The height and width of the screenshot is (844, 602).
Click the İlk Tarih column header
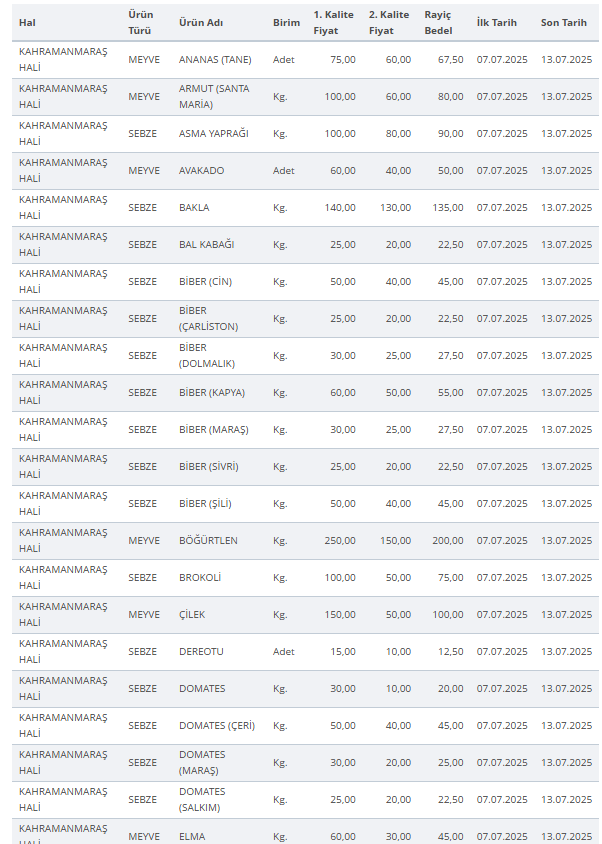496,23
